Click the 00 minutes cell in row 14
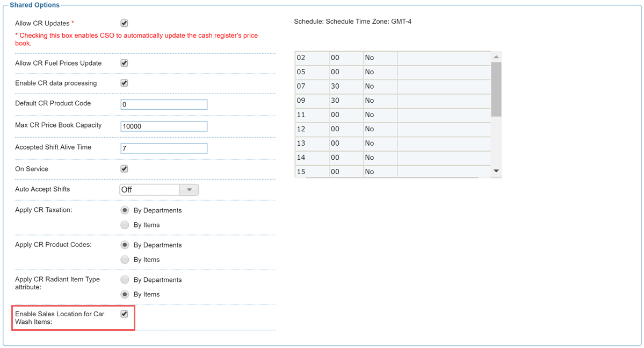The width and height of the screenshot is (644, 348). click(346, 158)
